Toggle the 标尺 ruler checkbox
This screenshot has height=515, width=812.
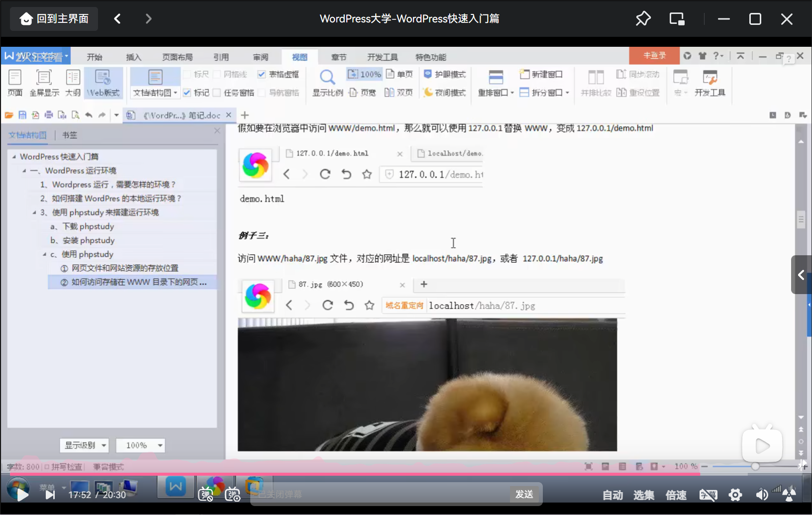(188, 74)
